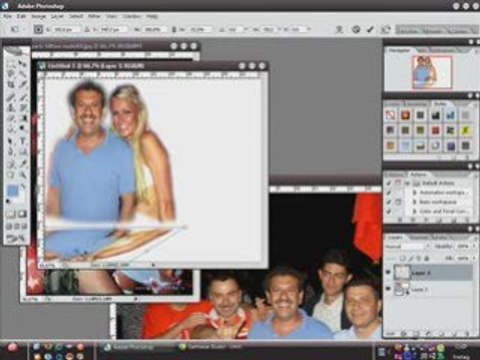Select the Eraser tool
This screenshot has height=360, width=480.
(x=11, y=119)
